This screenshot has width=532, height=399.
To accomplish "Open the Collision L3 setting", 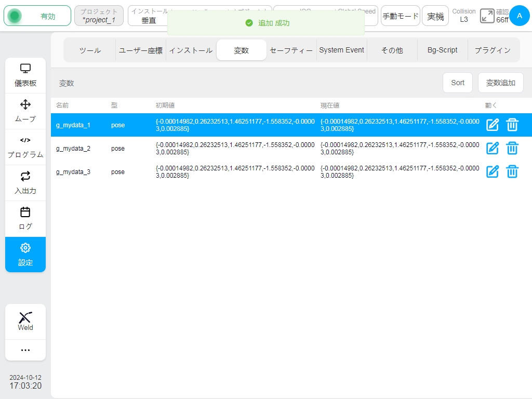I will click(x=464, y=16).
